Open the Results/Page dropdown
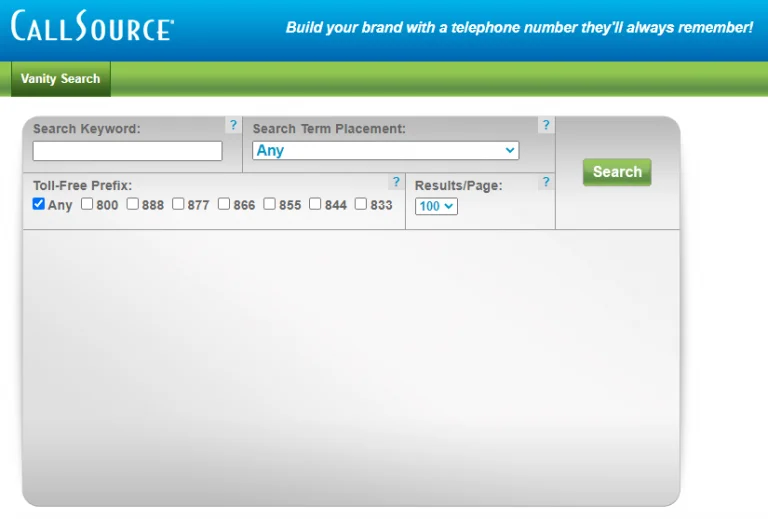 click(x=436, y=206)
